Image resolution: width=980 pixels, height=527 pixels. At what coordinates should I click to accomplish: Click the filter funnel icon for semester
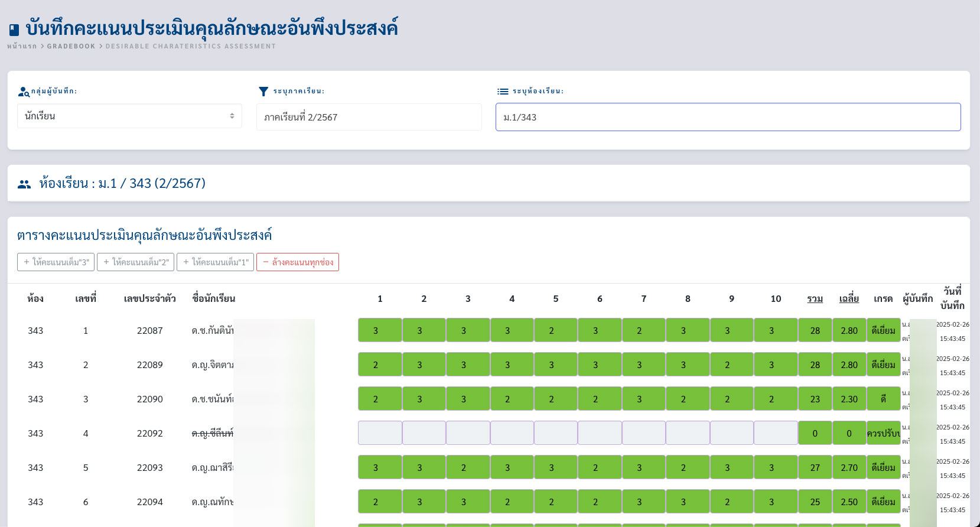click(263, 92)
